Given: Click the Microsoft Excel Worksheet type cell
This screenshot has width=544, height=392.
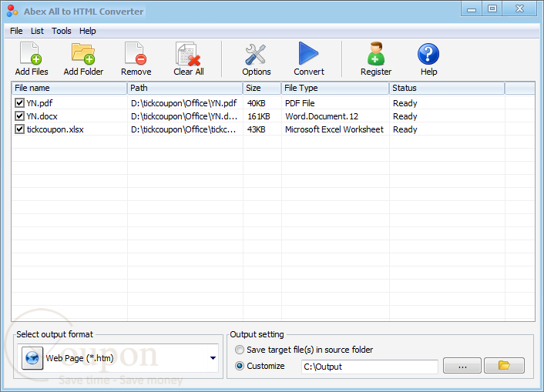Looking at the screenshot, I should tap(334, 129).
